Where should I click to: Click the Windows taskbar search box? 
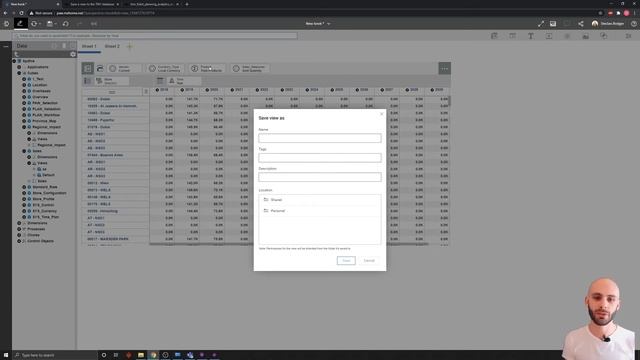click(55, 355)
